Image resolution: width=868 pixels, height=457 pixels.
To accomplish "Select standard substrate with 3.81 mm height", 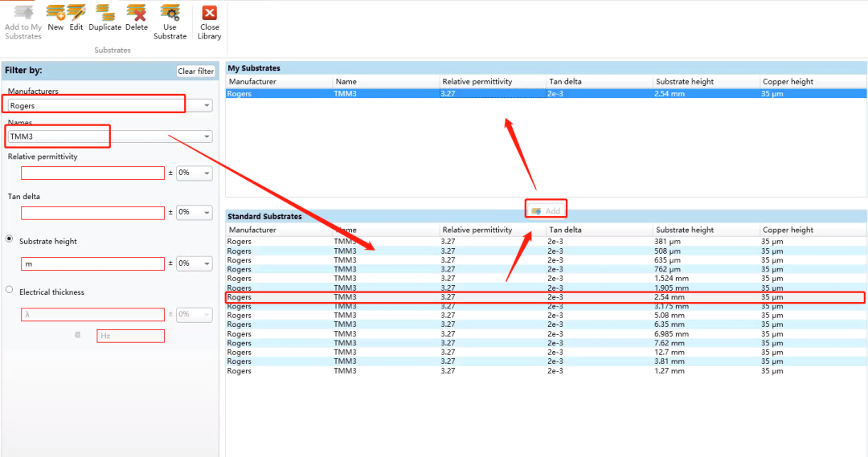I will [546, 361].
